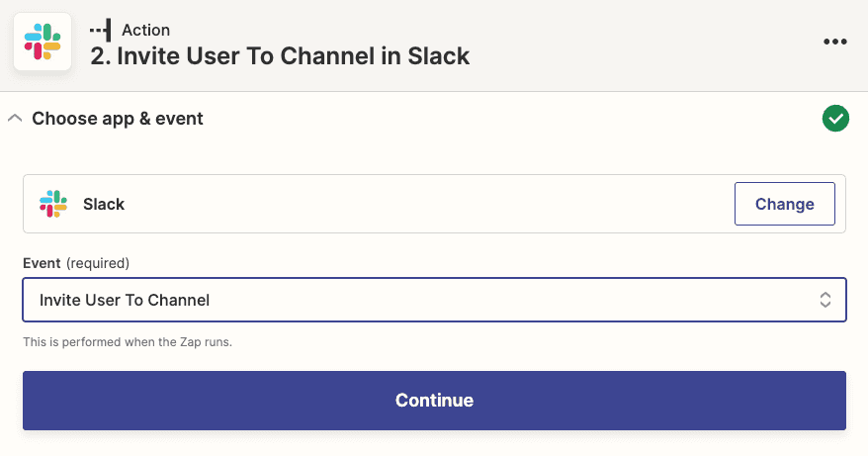The image size is (868, 456).
Task: Click the Change app button
Action: pyautogui.click(x=784, y=204)
